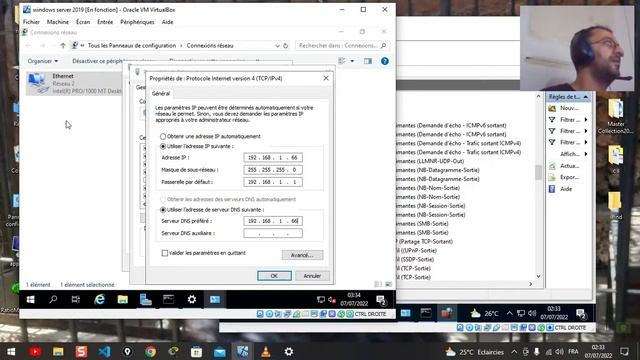Go up one level with the up arrow
Viewport: 640px width, 360px height.
(63, 46)
